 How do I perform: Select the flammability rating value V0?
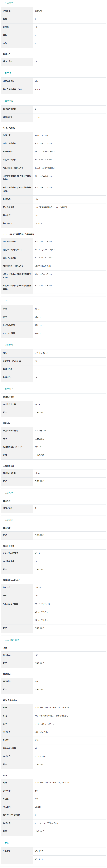[36, 361]
